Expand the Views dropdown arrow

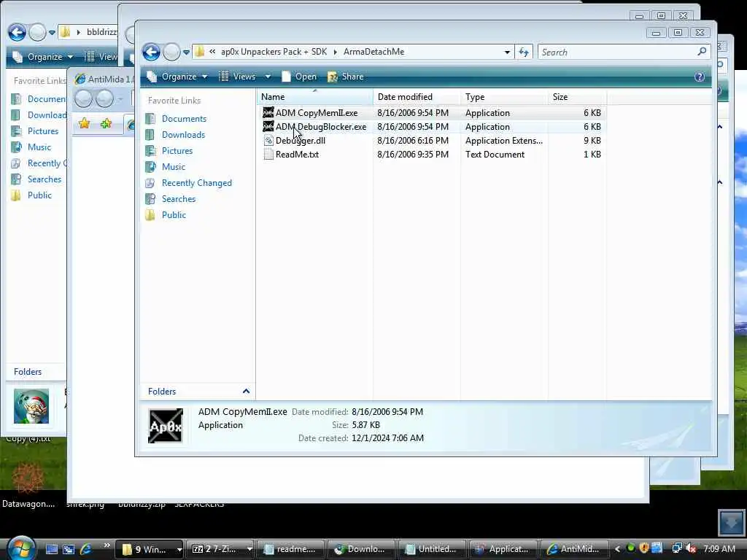[268, 77]
